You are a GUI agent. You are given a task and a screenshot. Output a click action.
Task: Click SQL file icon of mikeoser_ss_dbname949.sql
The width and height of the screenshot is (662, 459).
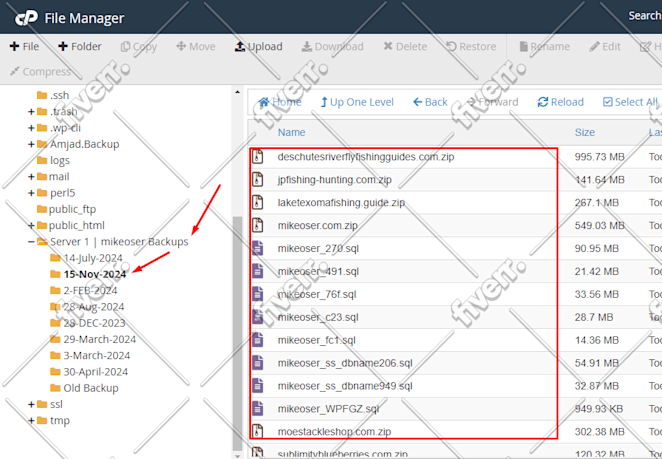pos(258,386)
